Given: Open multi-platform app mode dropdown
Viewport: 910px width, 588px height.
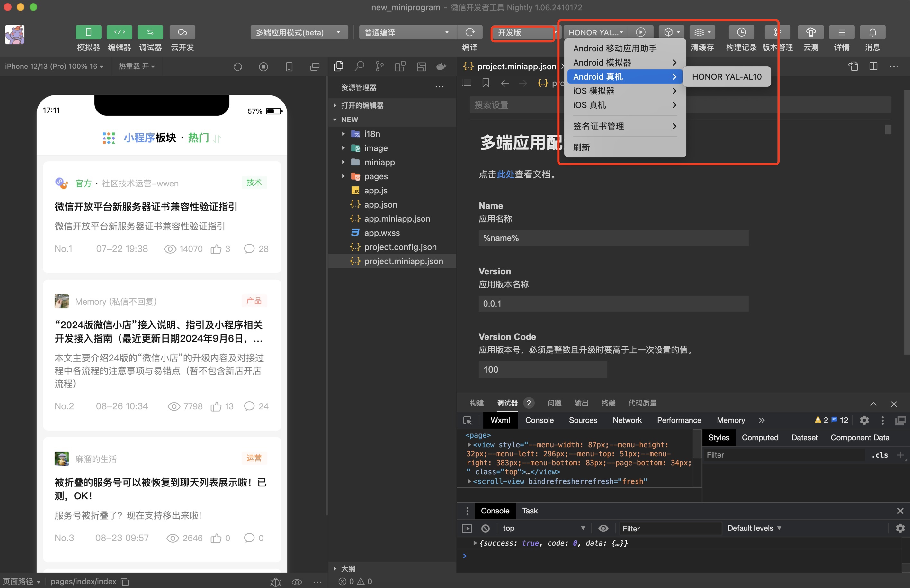Looking at the screenshot, I should coord(299,32).
